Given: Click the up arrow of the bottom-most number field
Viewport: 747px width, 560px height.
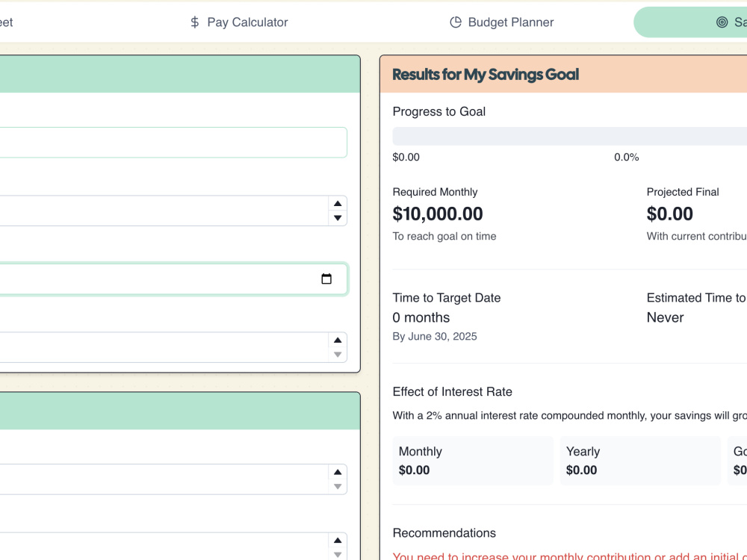Looking at the screenshot, I should pos(338,540).
